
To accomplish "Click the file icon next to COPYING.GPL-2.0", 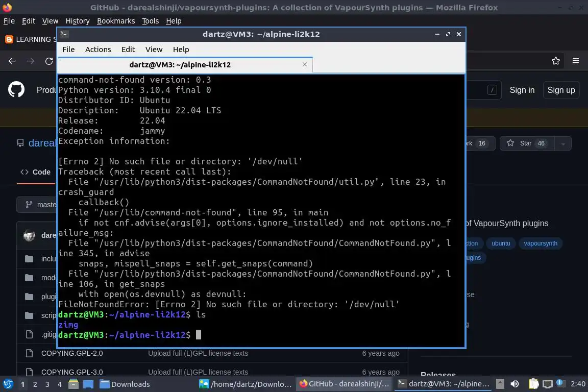I will [29, 353].
